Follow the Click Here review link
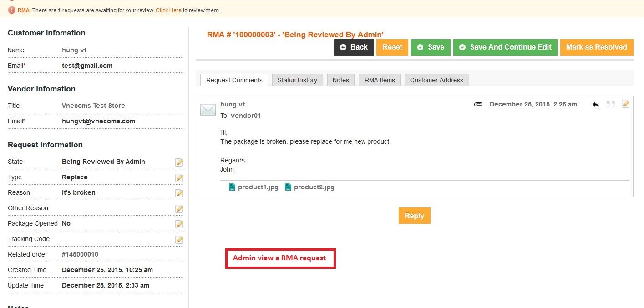 pos(168,10)
